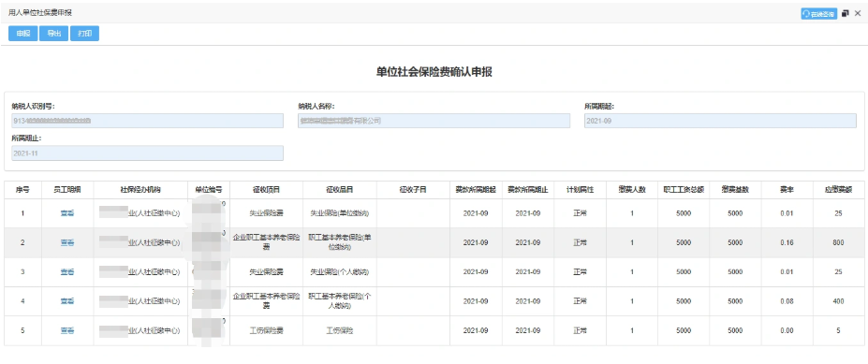This screenshot has width=868, height=364.
Task: Click the 打印 print button
Action: (x=84, y=33)
